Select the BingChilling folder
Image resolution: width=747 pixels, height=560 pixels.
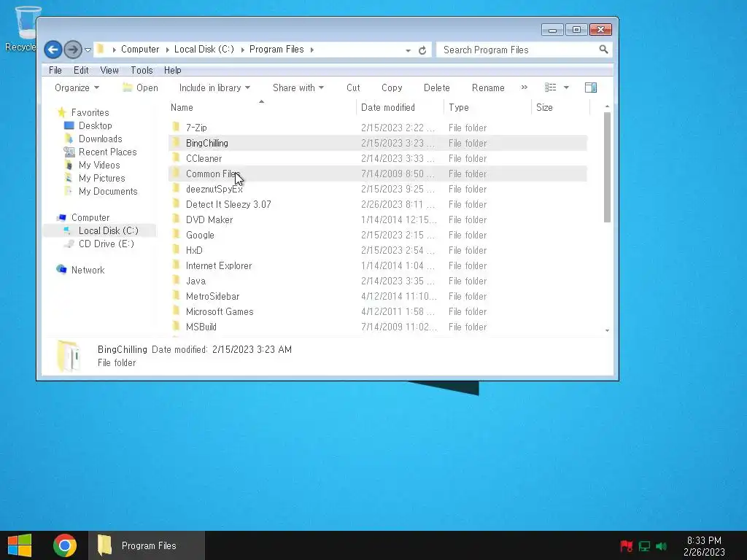[x=206, y=143]
